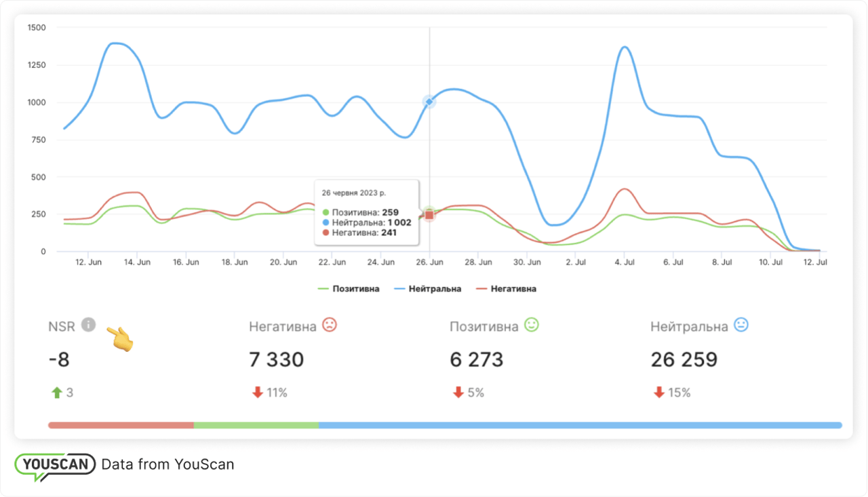Select the Нейтральна 26 259 value
Image resolution: width=868 pixels, height=497 pixels.
(684, 359)
